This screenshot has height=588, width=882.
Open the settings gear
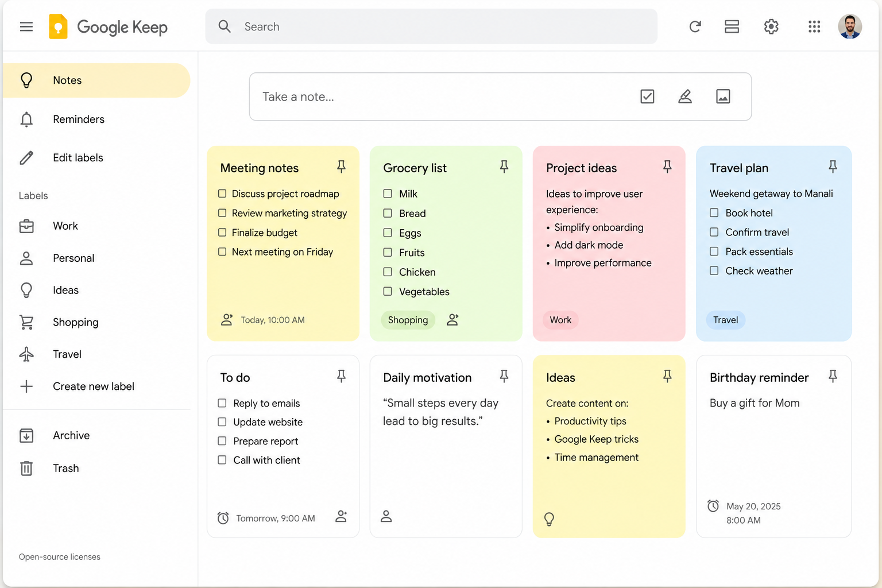coord(771,26)
